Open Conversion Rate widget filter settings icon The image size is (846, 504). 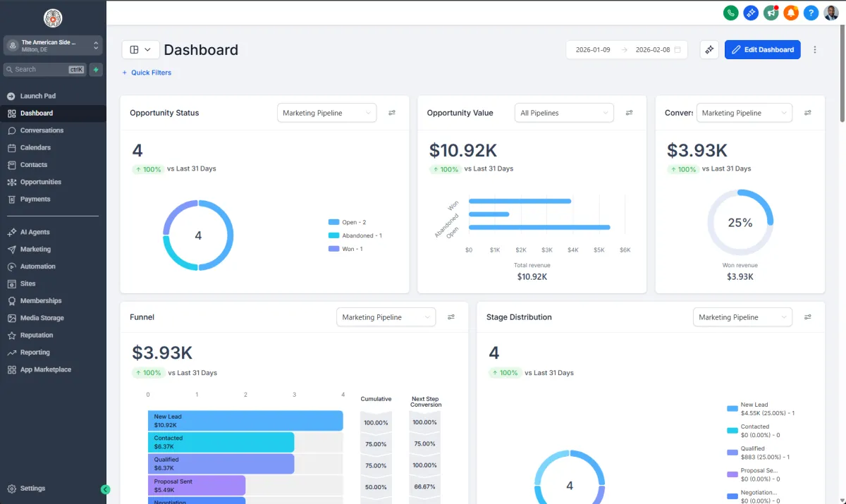coord(808,113)
